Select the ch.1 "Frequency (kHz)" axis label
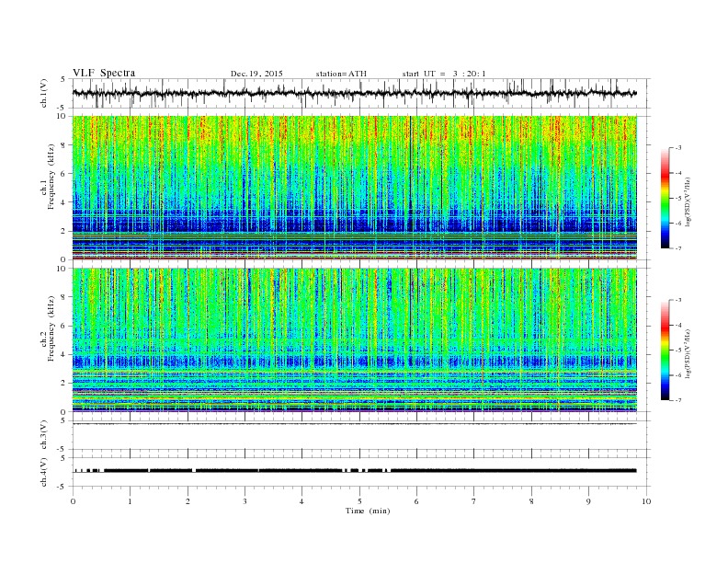Screen dimensions: 728x563 coord(51,177)
